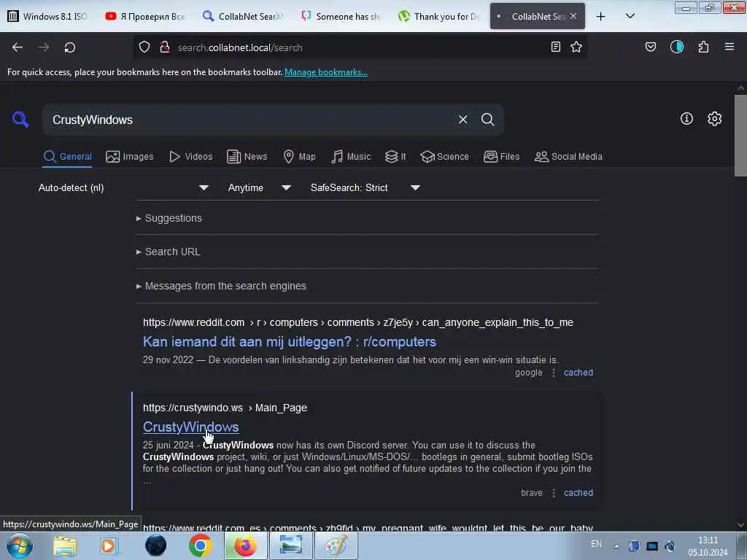Select the Files search category
The height and width of the screenshot is (560, 747).
[x=501, y=157]
